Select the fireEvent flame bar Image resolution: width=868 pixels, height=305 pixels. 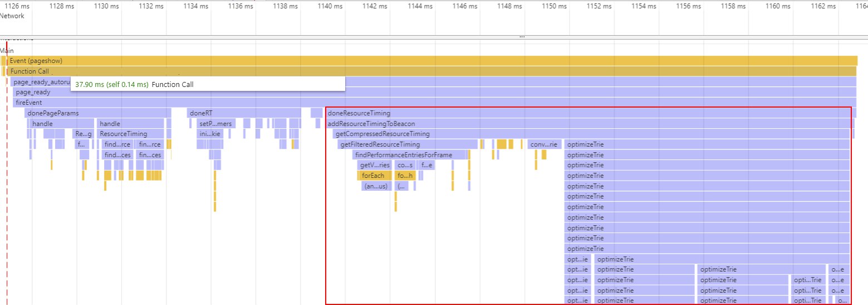point(434,103)
